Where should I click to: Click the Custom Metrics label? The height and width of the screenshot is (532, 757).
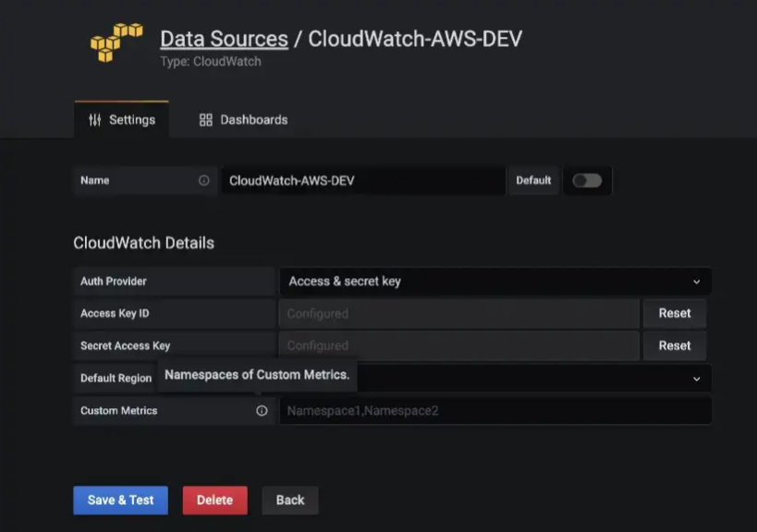click(118, 410)
